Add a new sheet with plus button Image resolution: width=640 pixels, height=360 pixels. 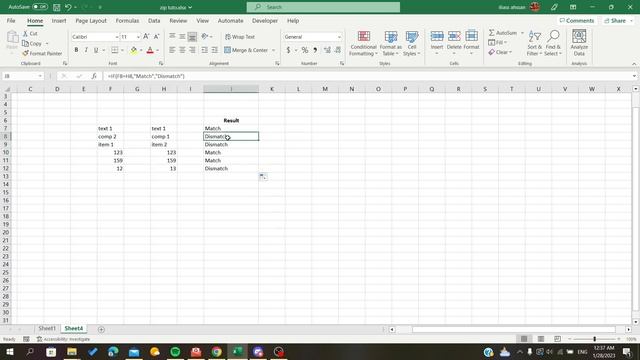(101, 329)
